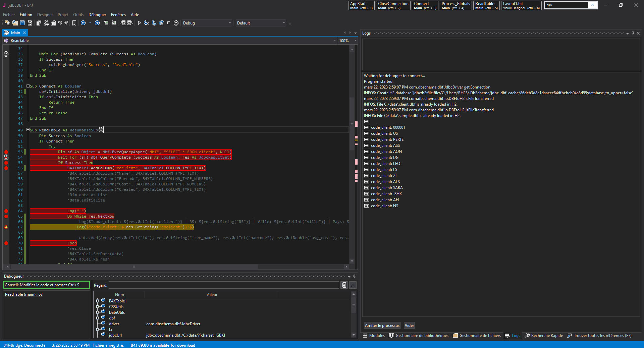Viewport: 644px width, 348px height.
Task: Toggle the breakpoint on line 70
Action: (6, 243)
